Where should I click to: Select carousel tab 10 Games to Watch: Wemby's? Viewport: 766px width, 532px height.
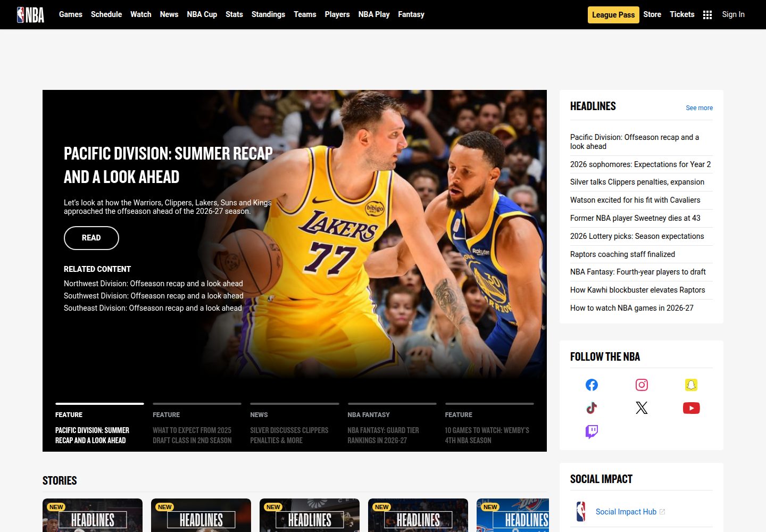pos(489,425)
